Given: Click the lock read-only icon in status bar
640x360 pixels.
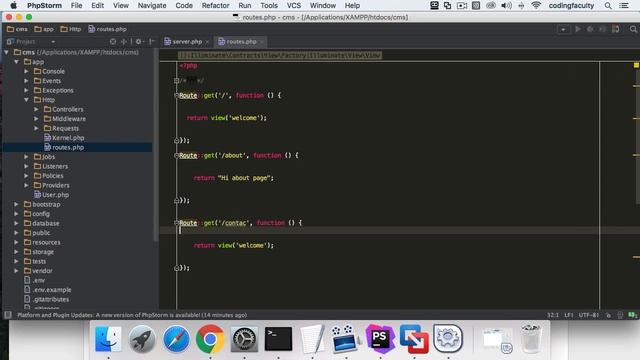Looking at the screenshot, I should coord(608,315).
